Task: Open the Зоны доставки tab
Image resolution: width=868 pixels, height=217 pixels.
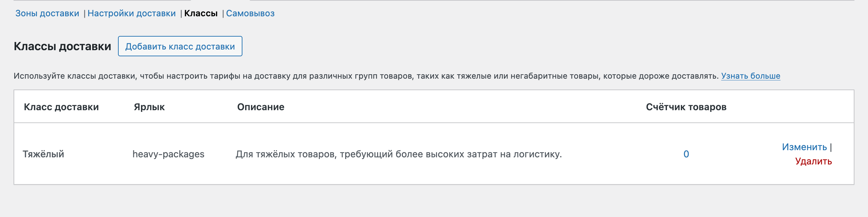Action: click(x=47, y=14)
